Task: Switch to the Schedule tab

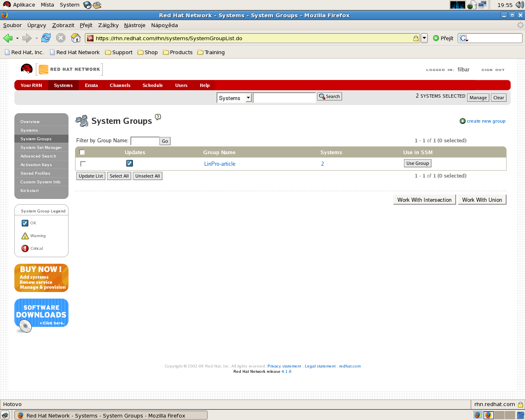Action: (153, 85)
